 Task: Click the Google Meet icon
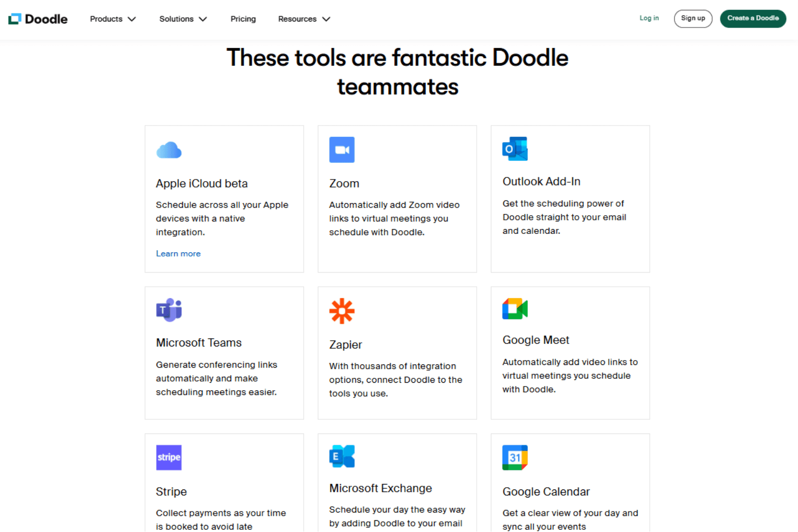click(515, 309)
